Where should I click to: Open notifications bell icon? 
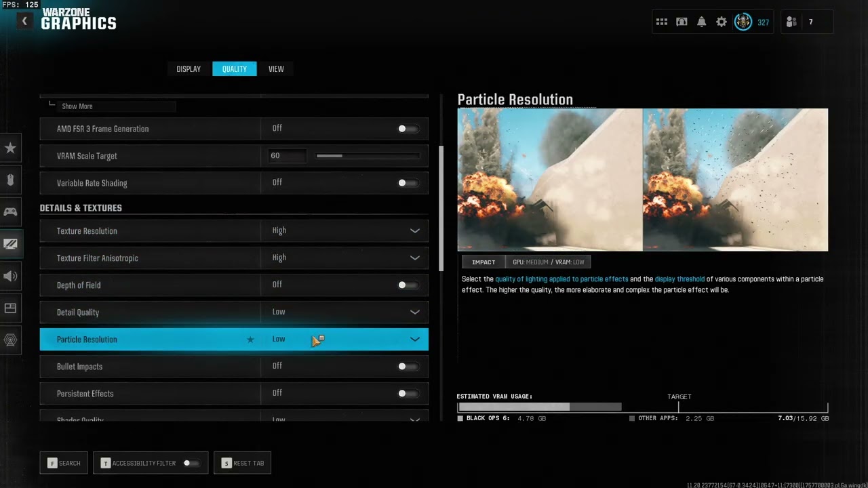tap(702, 22)
